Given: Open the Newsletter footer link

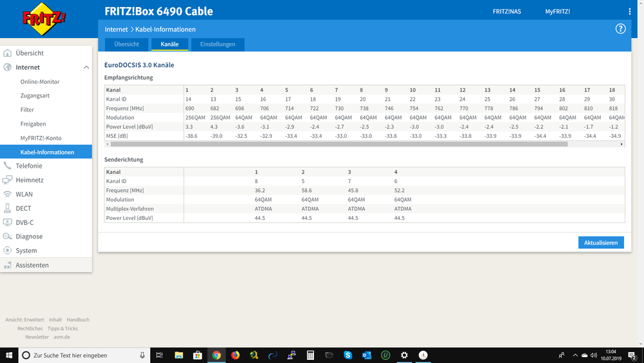Looking at the screenshot, I should [37, 337].
